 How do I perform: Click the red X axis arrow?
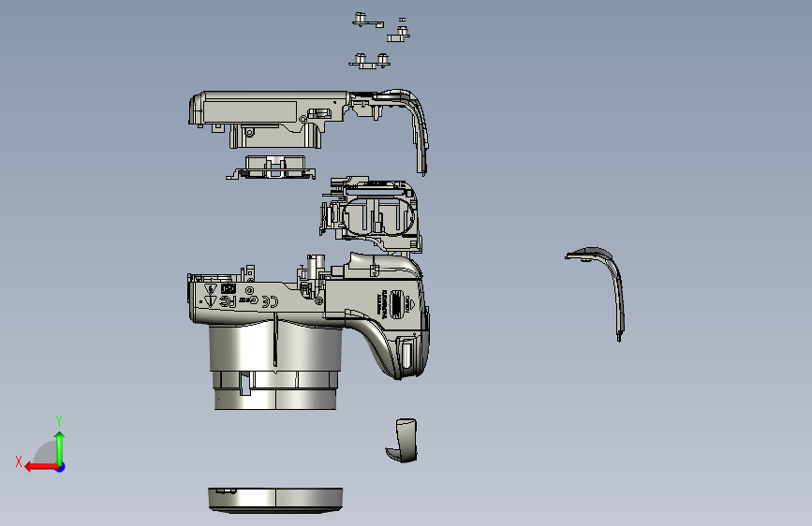click(40, 467)
